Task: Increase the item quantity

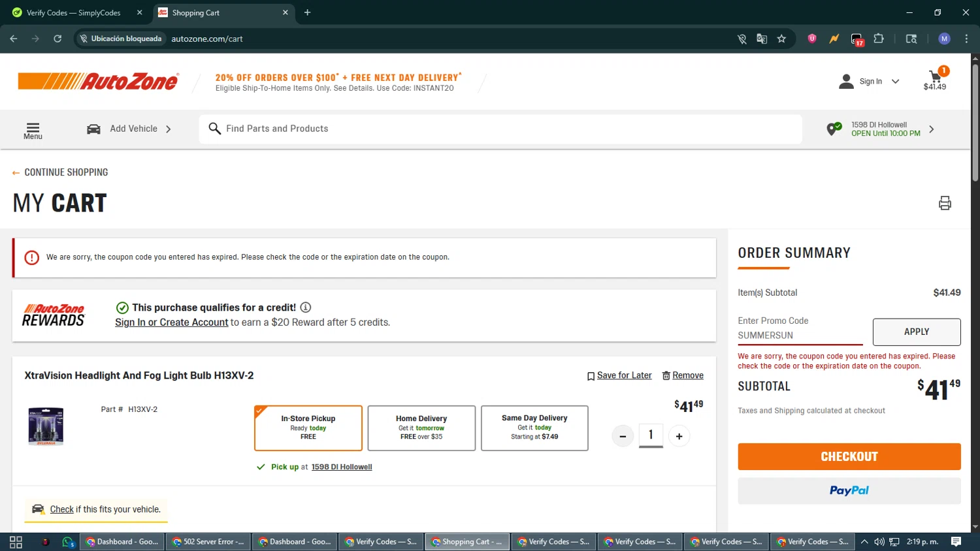Action: pos(679,436)
